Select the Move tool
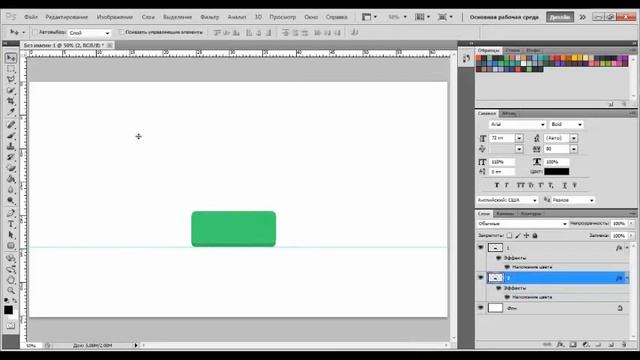The height and width of the screenshot is (360, 640). click(11, 58)
